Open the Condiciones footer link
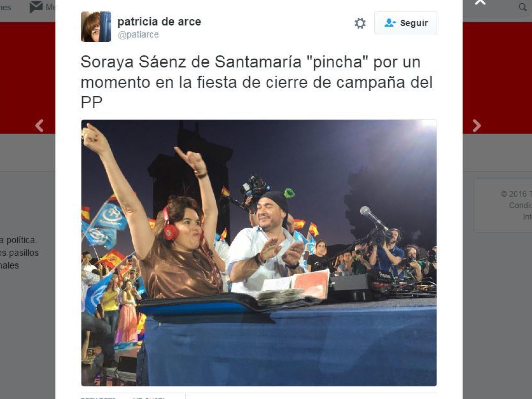Image resolution: width=532 pixels, height=399 pixels. tap(520, 205)
